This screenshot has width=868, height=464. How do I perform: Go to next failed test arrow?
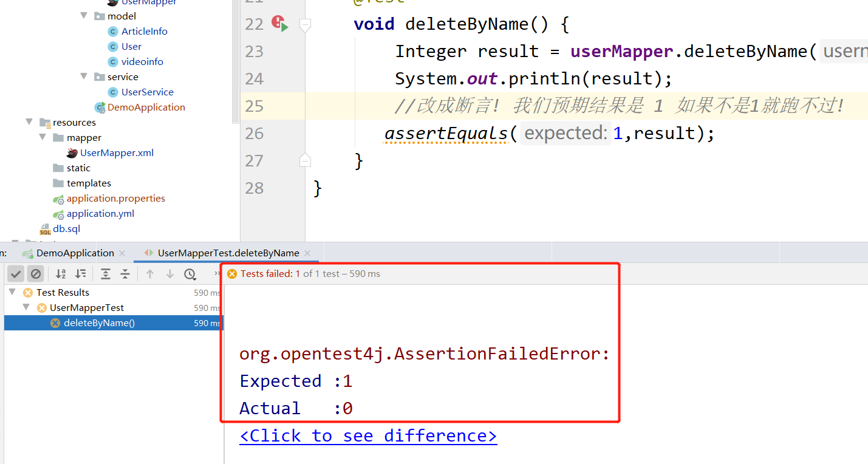coord(170,274)
